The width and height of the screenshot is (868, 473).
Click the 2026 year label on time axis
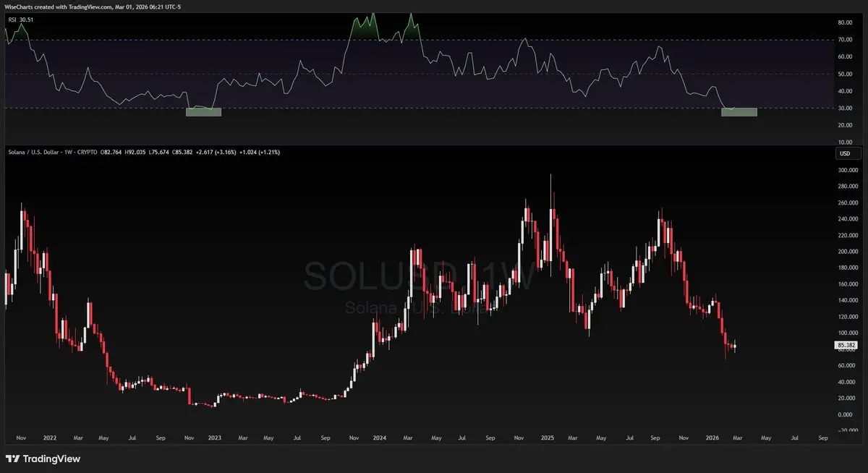point(712,438)
